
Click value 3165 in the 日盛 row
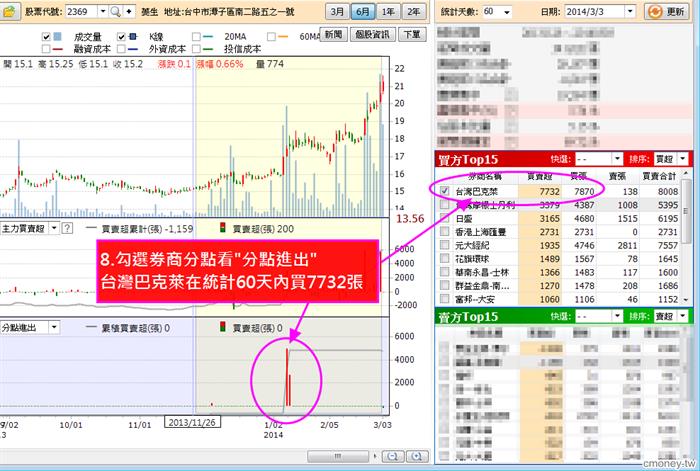(550, 218)
